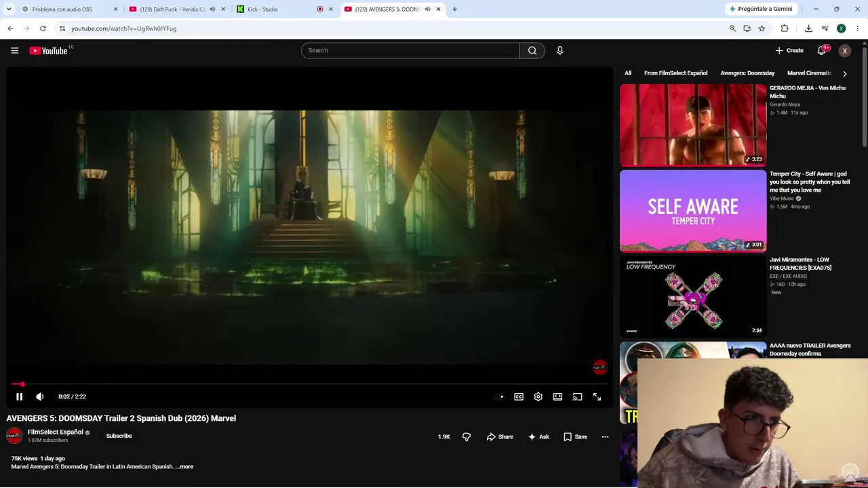This screenshot has width=868, height=488.
Task: Click the address bar URL youtube.com/watch
Action: [x=123, y=28]
